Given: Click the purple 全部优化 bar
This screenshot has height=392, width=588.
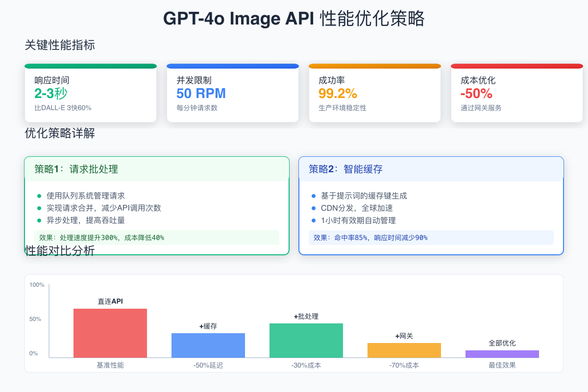Looking at the screenshot, I should click(502, 353).
